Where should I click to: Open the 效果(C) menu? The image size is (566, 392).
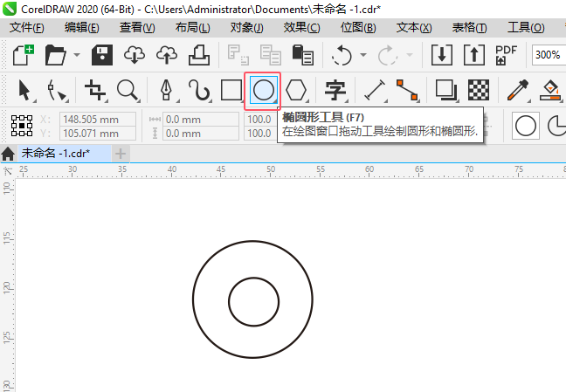(301, 27)
